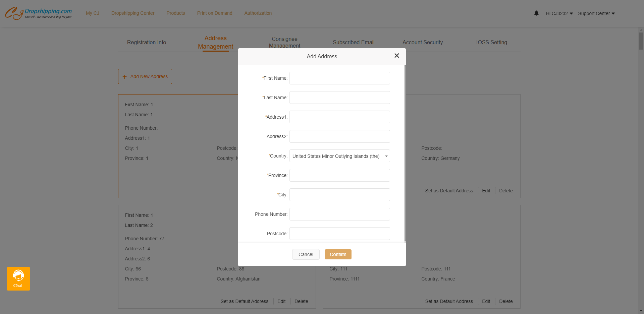Open the Print on Demand menu
644x314 pixels.
[x=214, y=13]
